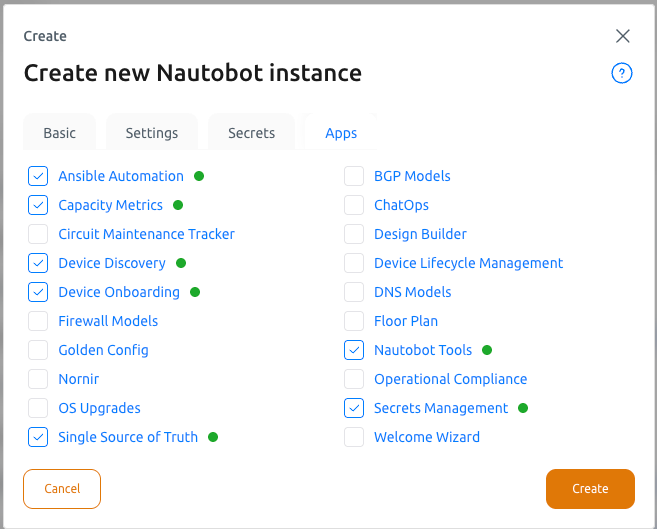Tick the OS Upgrades checkbox
The height and width of the screenshot is (529, 657).
coord(38,408)
